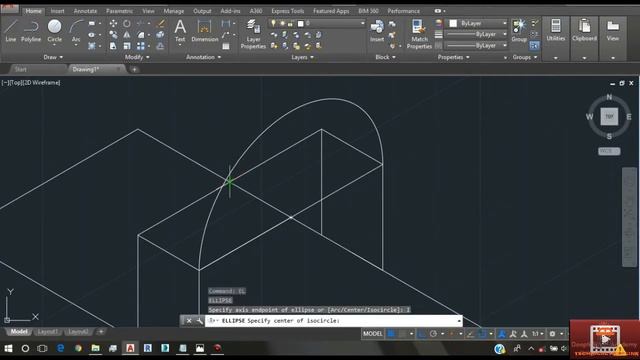This screenshot has width=640, height=360.
Task: Open Chrome from the taskbar
Action: click(78, 348)
